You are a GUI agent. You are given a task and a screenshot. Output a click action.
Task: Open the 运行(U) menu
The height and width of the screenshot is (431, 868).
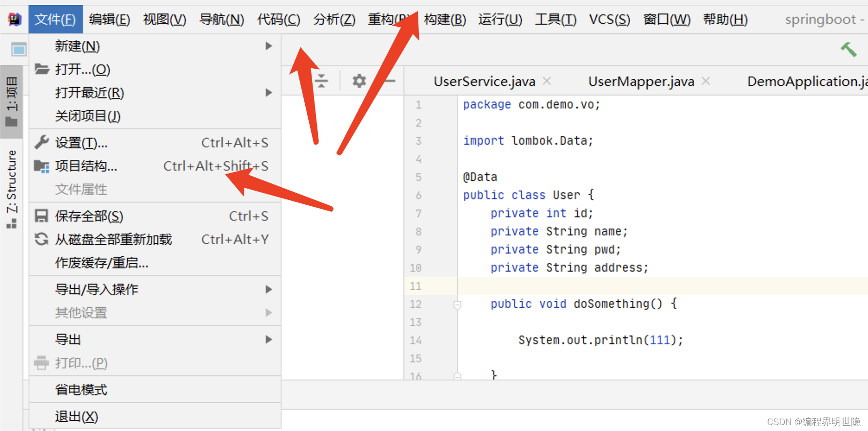click(x=500, y=20)
